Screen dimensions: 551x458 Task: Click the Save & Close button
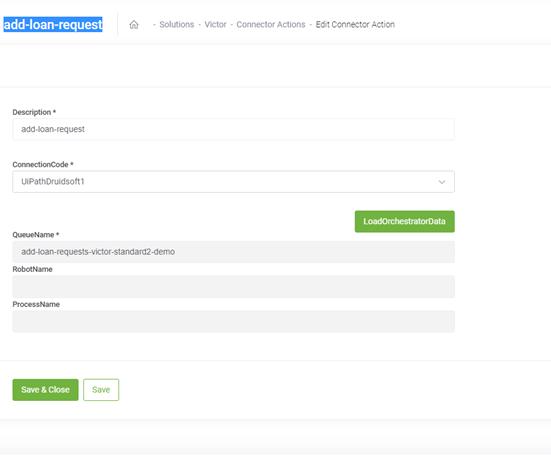(45, 390)
